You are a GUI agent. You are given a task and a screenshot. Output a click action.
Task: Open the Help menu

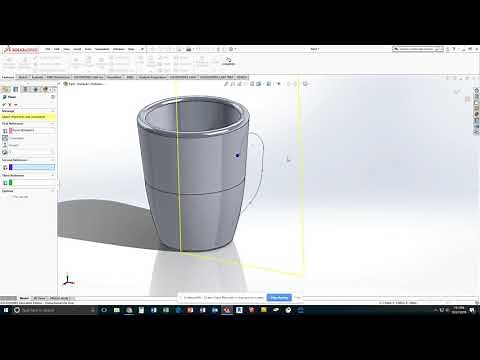pos(131,49)
